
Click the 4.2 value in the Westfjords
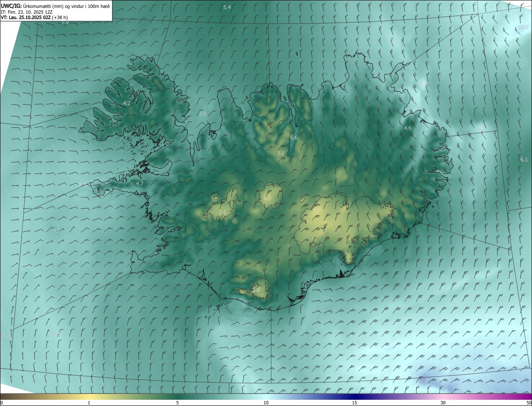pyautogui.click(x=127, y=103)
